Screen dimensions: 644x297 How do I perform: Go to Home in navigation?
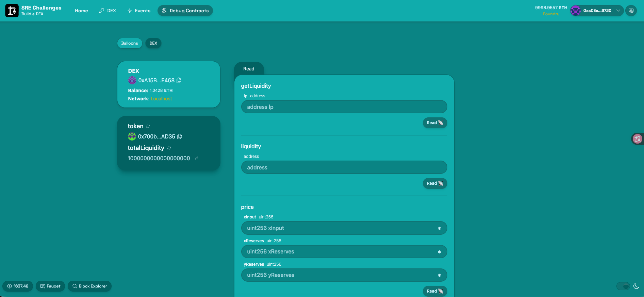81,11
